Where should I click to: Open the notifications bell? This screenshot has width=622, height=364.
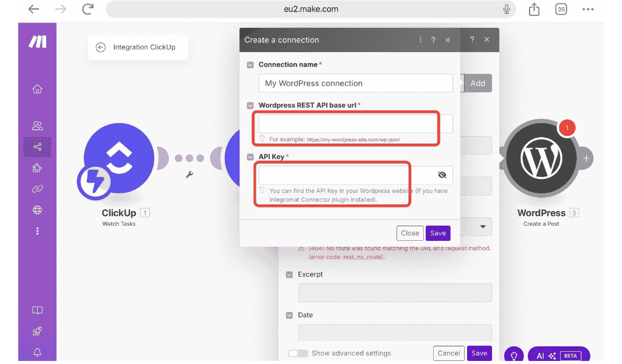[37, 352]
